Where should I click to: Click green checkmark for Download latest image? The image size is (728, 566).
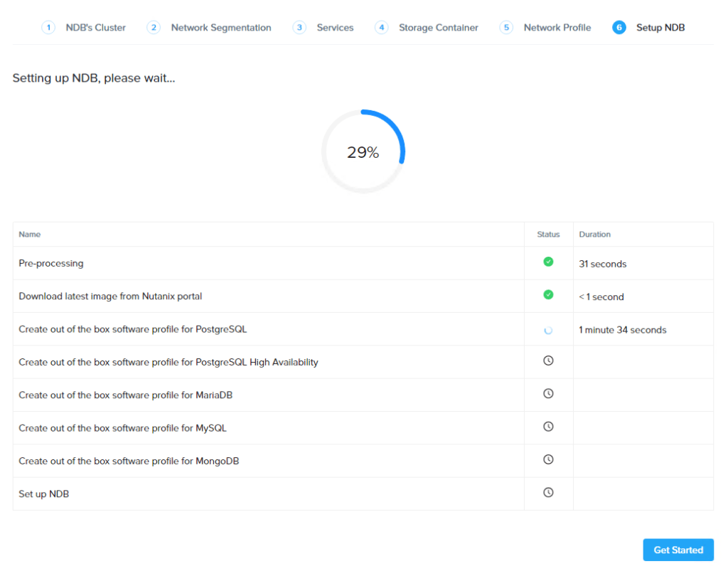[x=548, y=294]
